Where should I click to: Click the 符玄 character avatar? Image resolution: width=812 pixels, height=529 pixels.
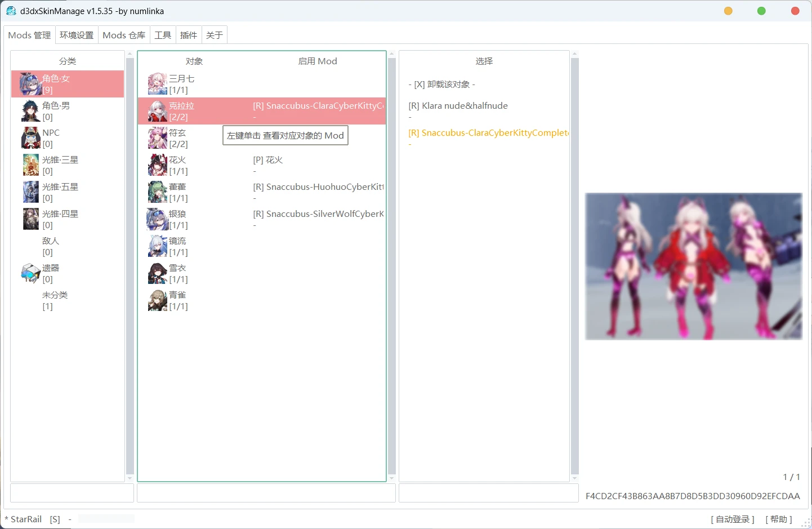(158, 138)
